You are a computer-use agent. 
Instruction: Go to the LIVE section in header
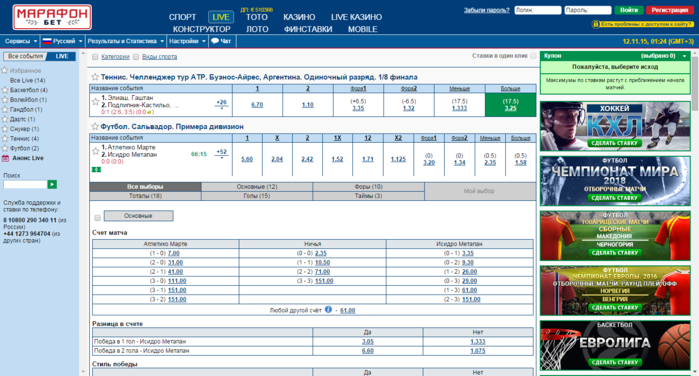(x=221, y=17)
